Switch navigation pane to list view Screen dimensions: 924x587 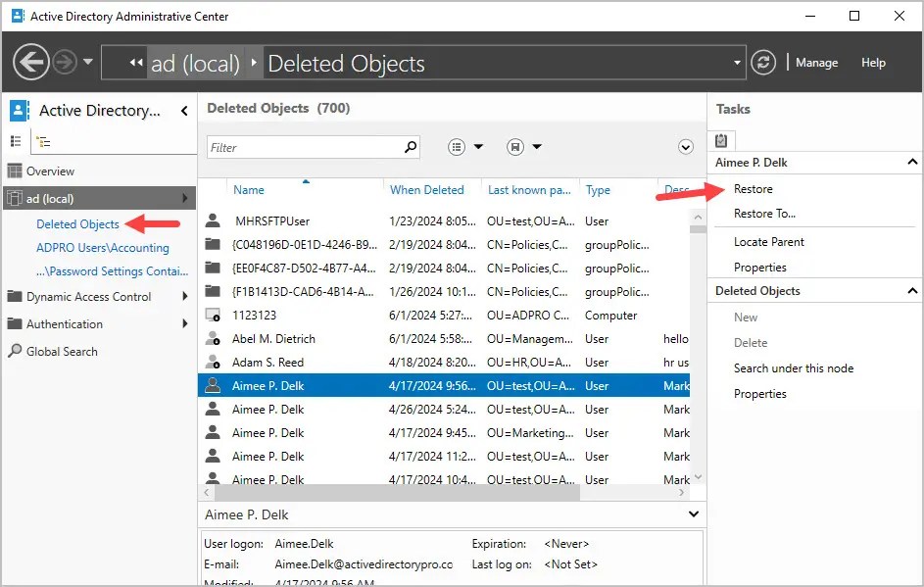point(16,141)
